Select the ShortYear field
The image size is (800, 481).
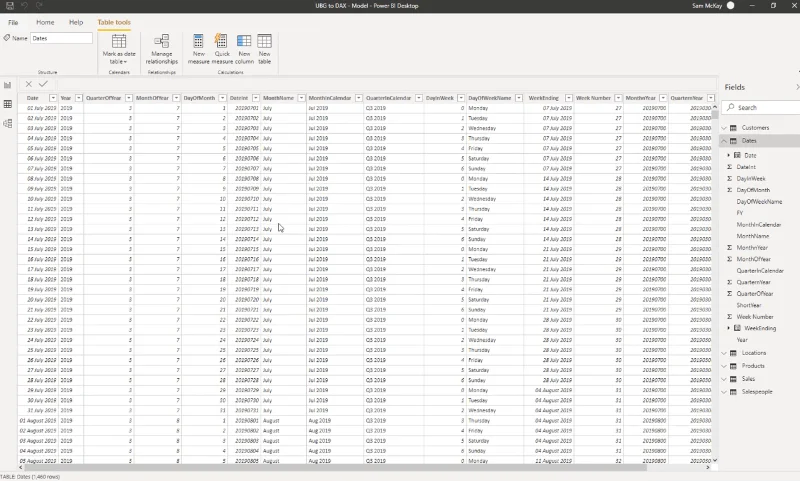[748, 305]
